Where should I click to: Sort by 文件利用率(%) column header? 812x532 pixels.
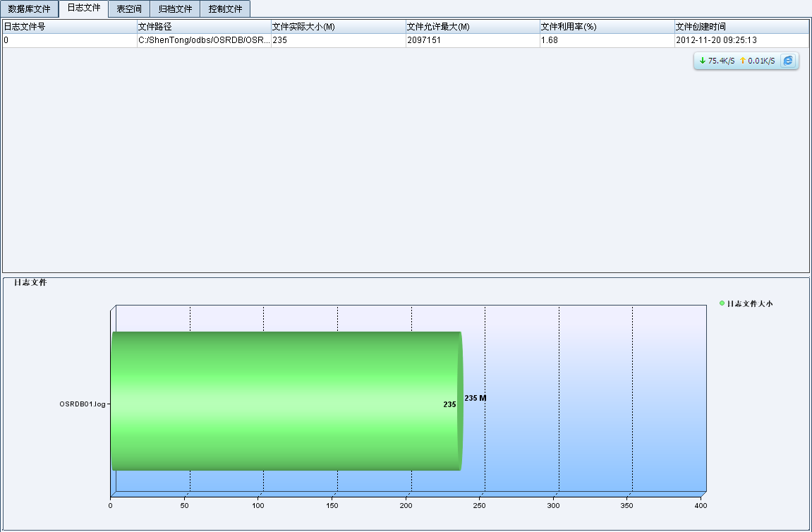click(607, 27)
